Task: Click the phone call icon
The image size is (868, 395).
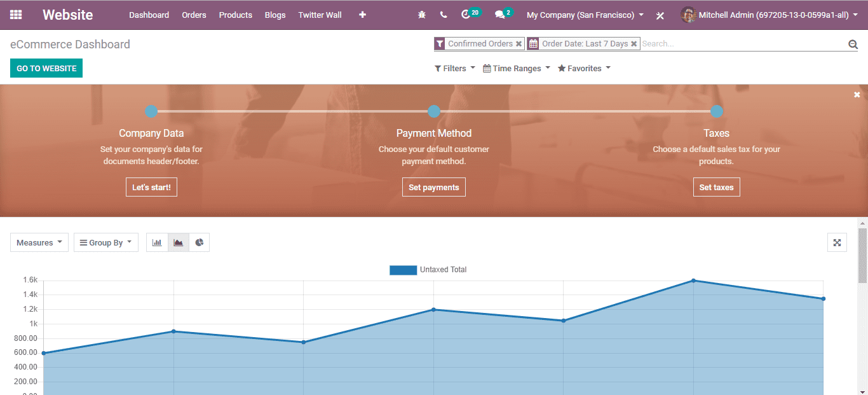Action: pyautogui.click(x=444, y=15)
